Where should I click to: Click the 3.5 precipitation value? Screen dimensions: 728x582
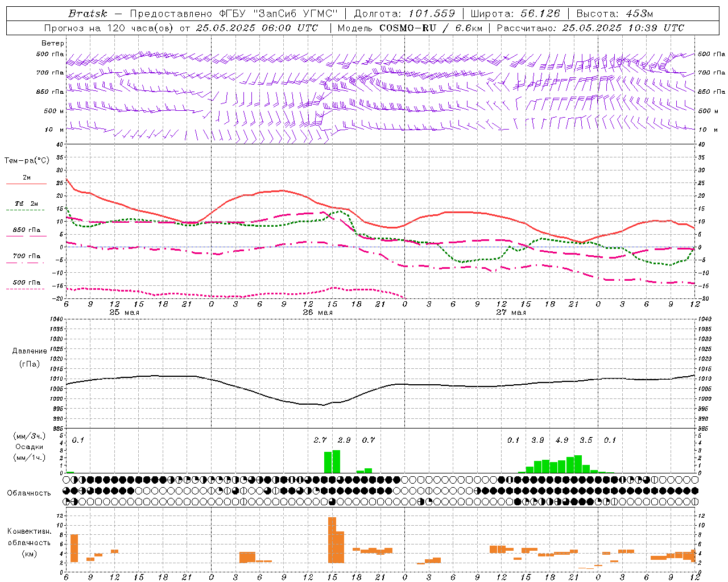tap(586, 440)
